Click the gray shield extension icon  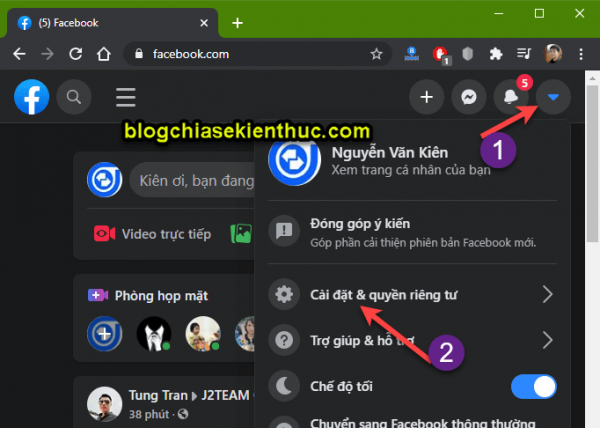click(x=468, y=54)
